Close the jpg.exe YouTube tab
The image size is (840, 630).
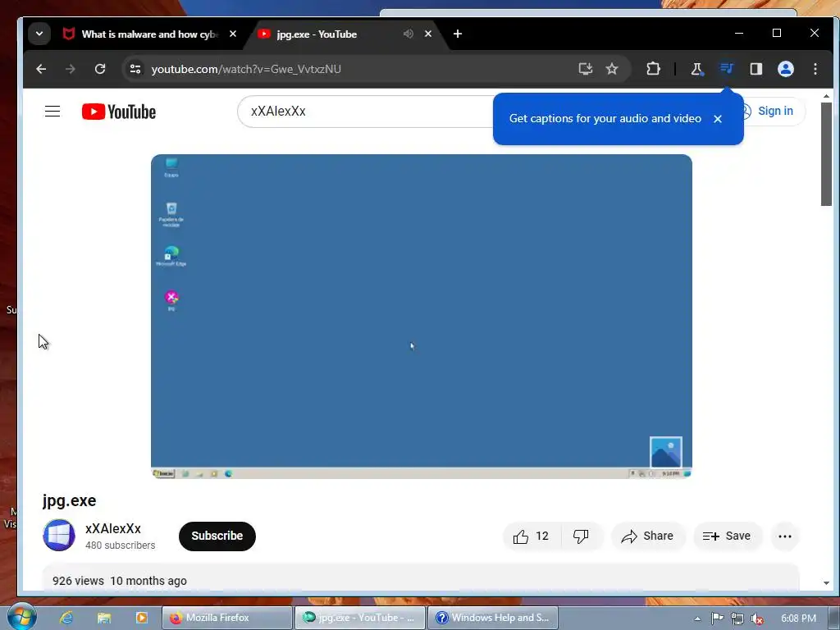[428, 34]
